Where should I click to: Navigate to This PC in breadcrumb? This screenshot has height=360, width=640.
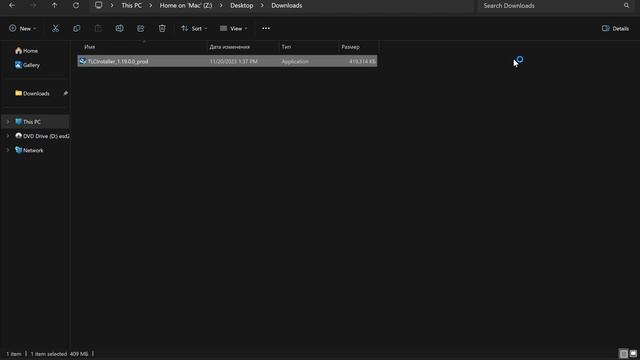pos(131,6)
